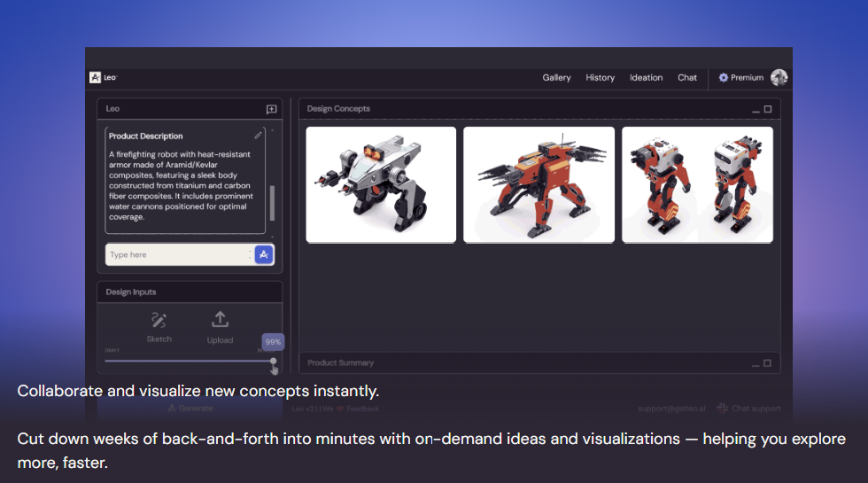Go to the Ideation page
868x483 pixels.
[646, 78]
